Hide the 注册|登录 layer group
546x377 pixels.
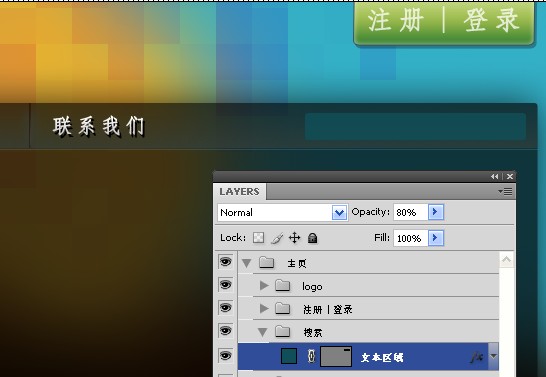click(x=225, y=308)
